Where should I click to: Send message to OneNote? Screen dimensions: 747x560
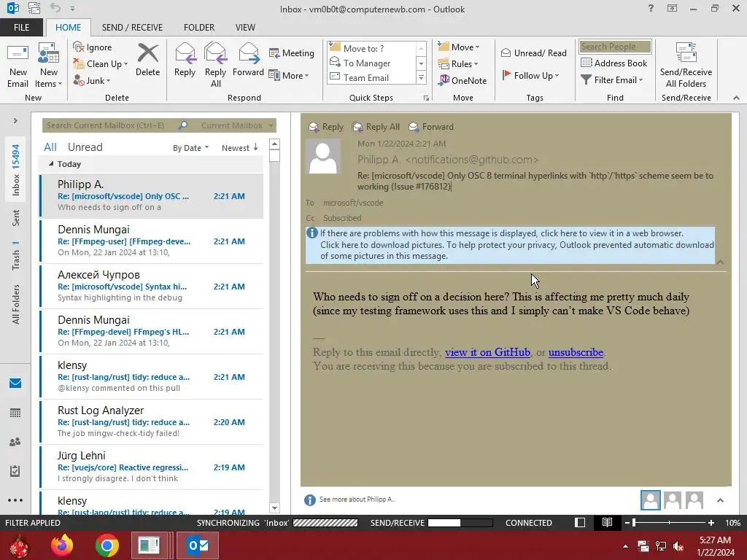(x=462, y=80)
